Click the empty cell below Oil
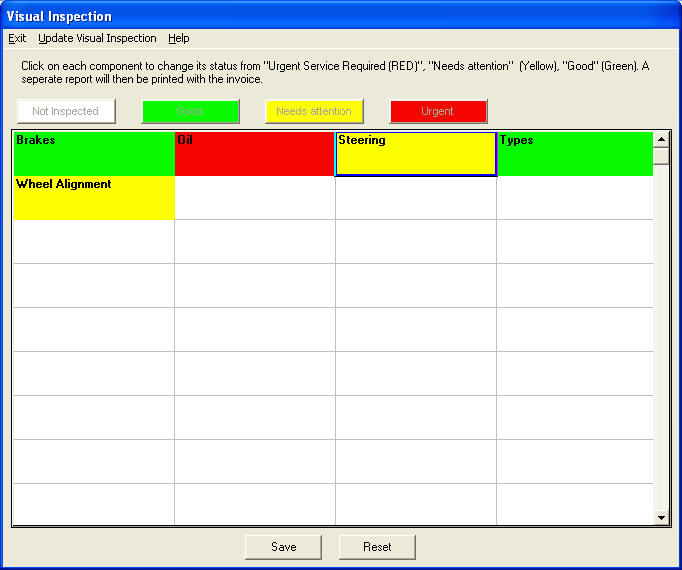 [x=254, y=198]
